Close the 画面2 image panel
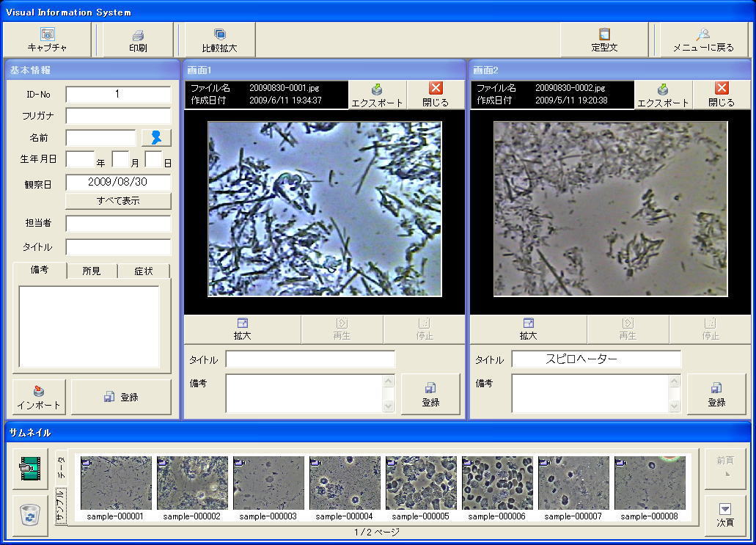 721,95
